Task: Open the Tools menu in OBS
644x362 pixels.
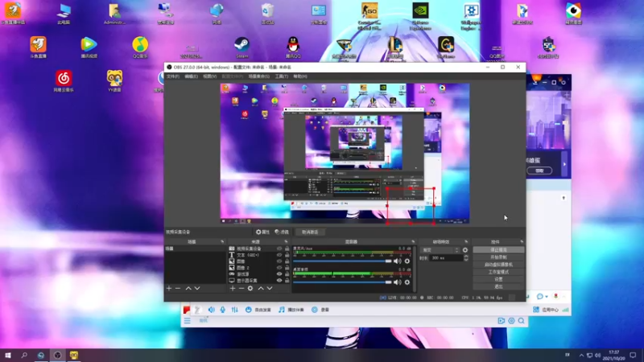Action: (281, 76)
